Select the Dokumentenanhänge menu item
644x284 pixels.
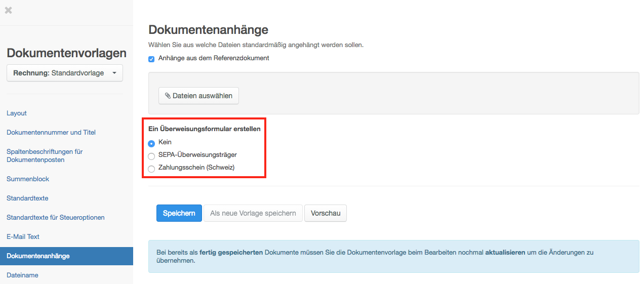pos(38,256)
